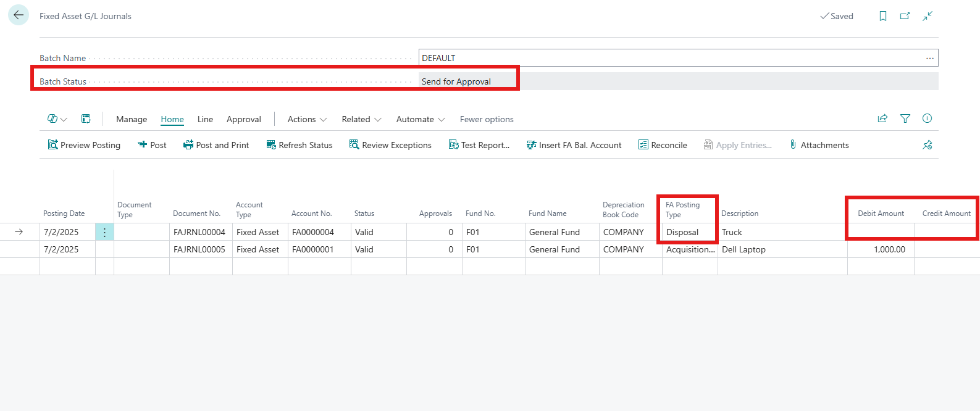This screenshot has height=411, width=980.
Task: Click the Acquisition posting type cell
Action: coord(690,249)
